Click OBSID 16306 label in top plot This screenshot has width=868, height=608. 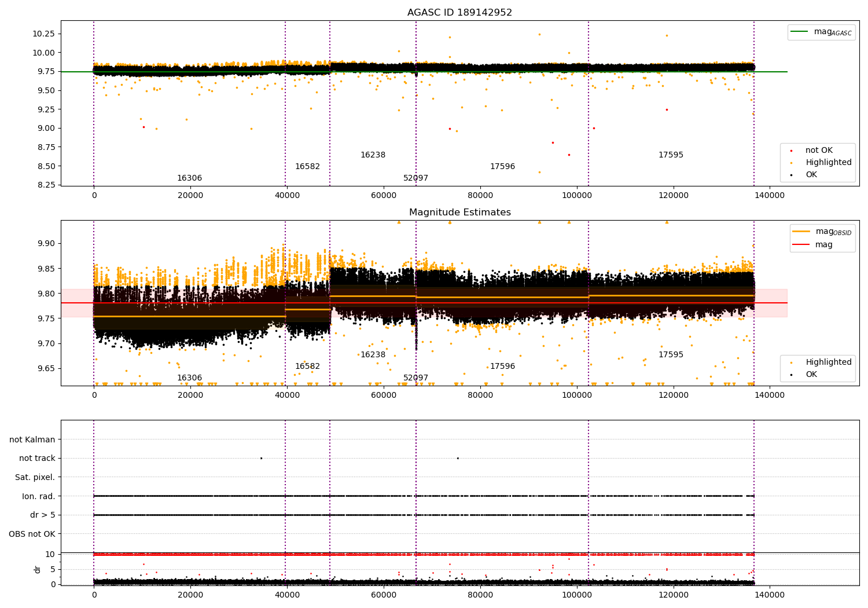click(189, 178)
